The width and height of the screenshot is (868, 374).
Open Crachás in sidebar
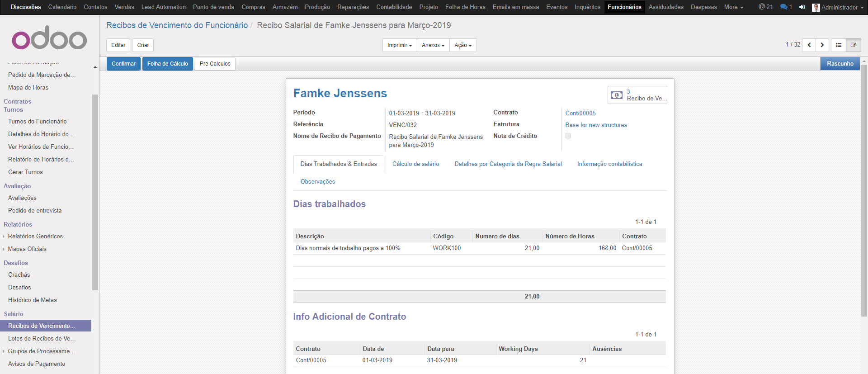coord(19,275)
